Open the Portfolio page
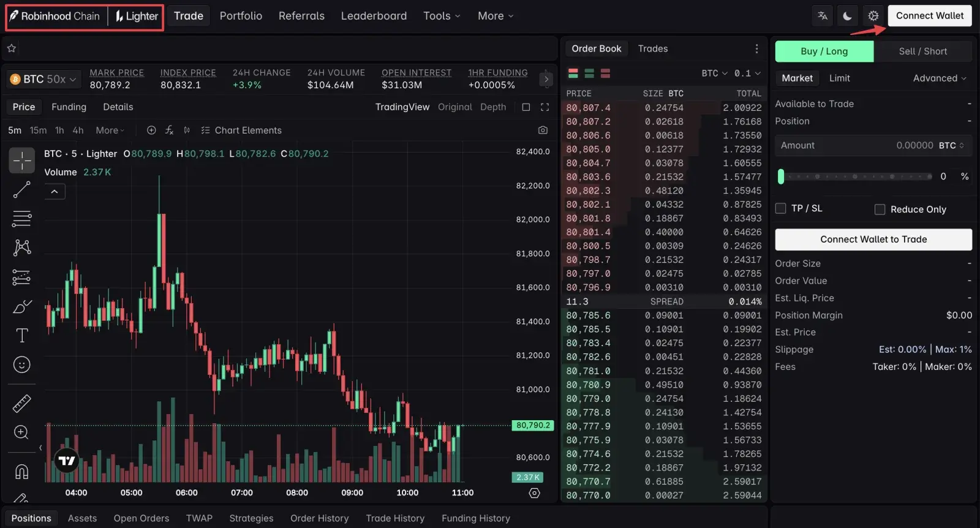Image resolution: width=980 pixels, height=528 pixels. pyautogui.click(x=241, y=16)
